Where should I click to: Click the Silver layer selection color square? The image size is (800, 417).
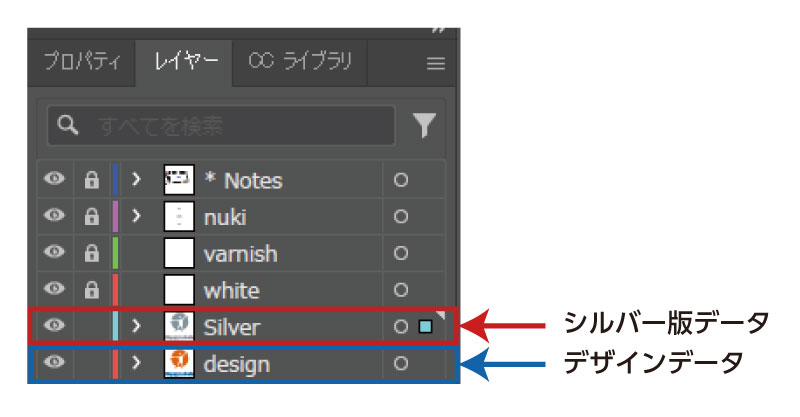click(426, 327)
